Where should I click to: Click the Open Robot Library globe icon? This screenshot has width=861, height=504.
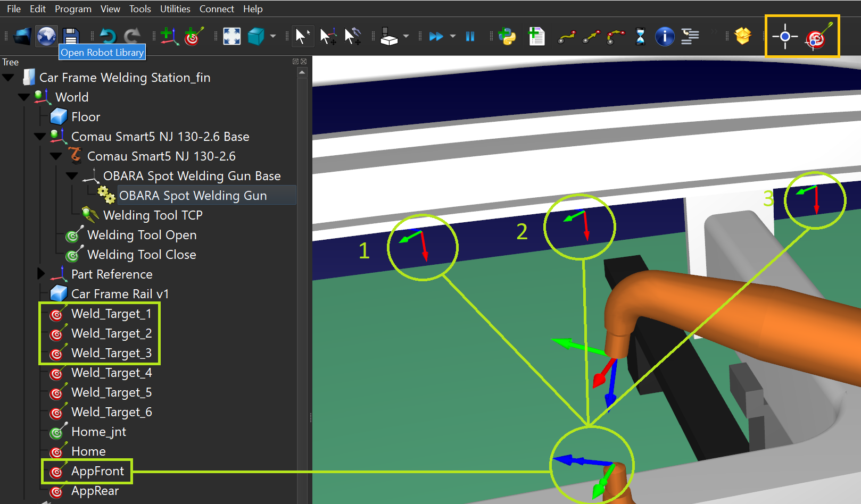coord(46,36)
